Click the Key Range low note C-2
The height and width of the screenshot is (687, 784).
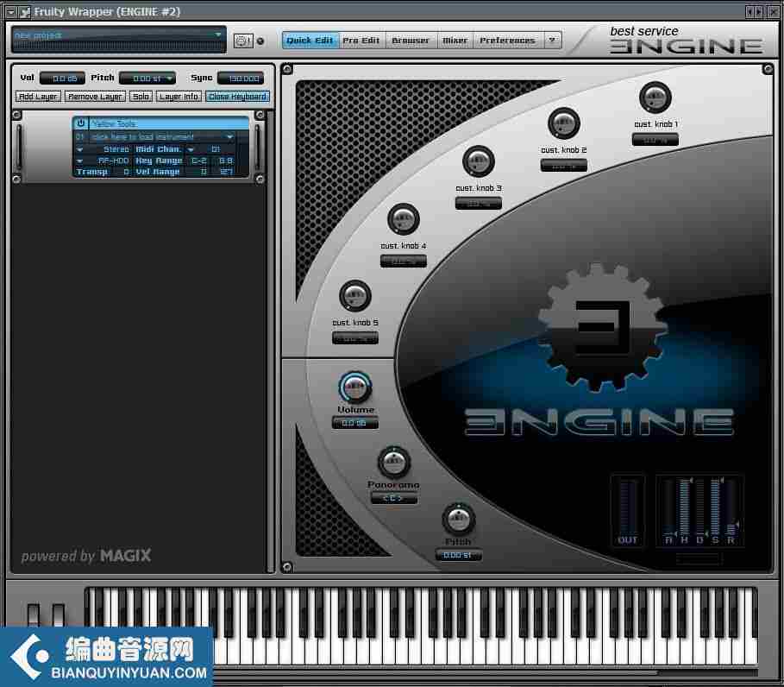[x=199, y=161]
